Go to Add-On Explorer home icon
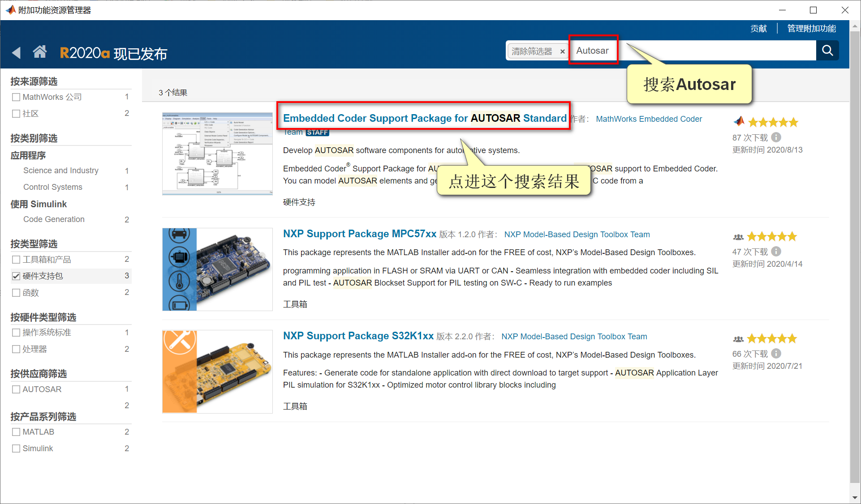861x504 pixels. (x=40, y=52)
